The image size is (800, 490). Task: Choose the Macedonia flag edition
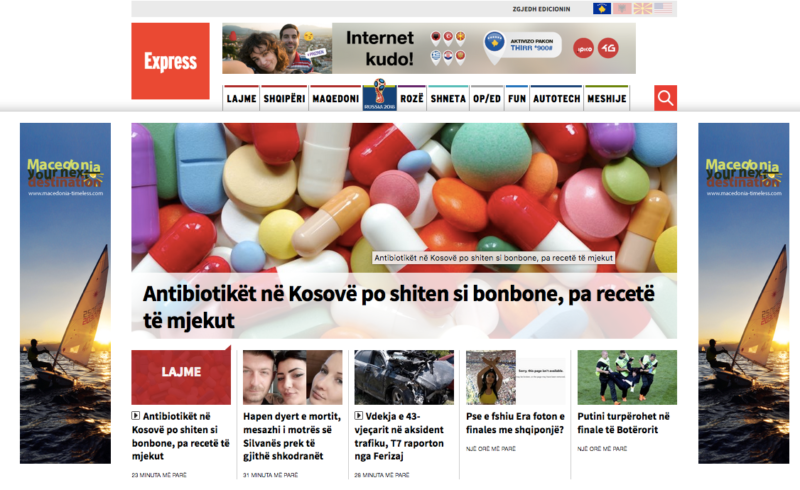[x=642, y=9]
